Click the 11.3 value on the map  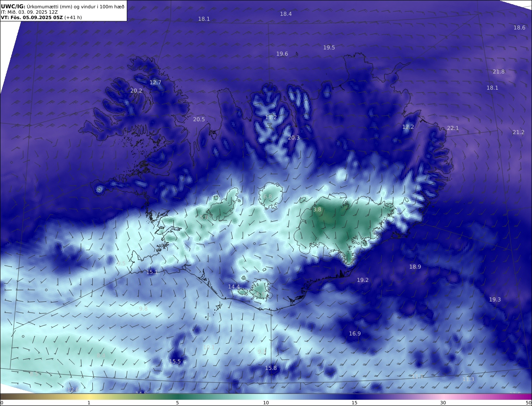pos(468,379)
